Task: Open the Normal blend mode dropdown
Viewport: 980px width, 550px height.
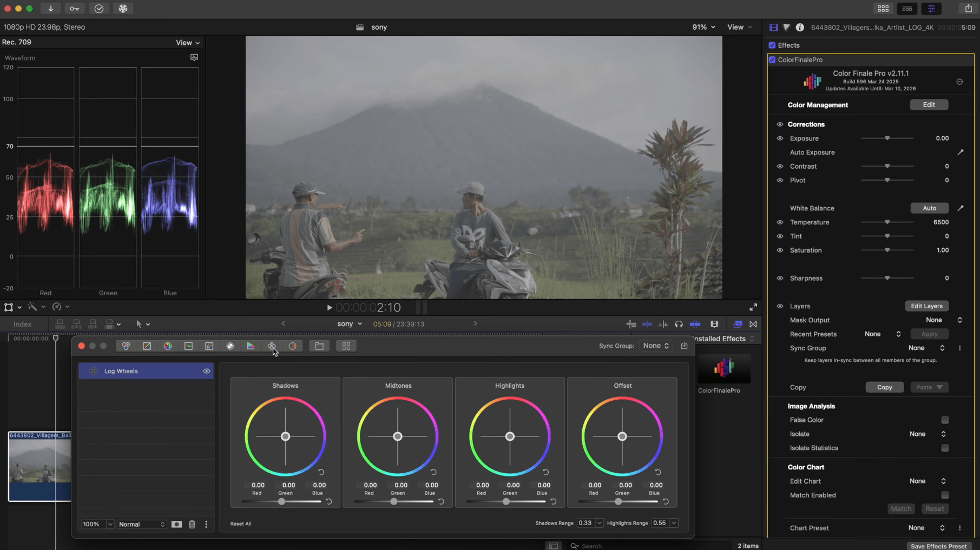Action: pos(142,525)
